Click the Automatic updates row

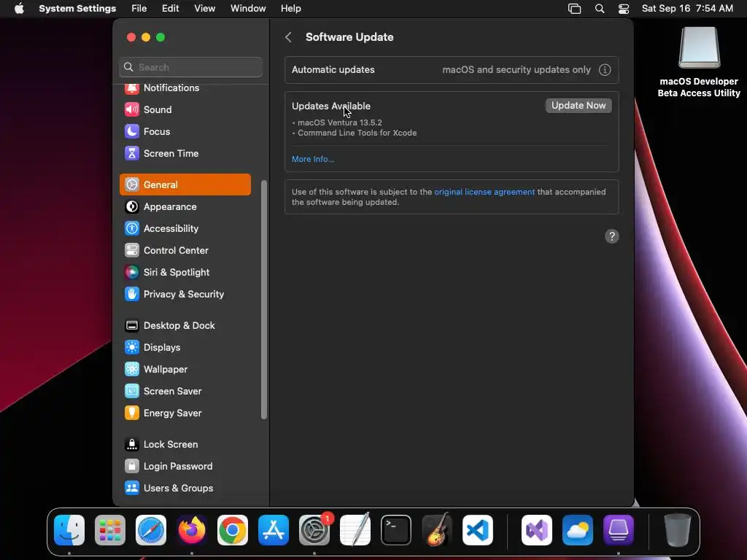pyautogui.click(x=452, y=70)
